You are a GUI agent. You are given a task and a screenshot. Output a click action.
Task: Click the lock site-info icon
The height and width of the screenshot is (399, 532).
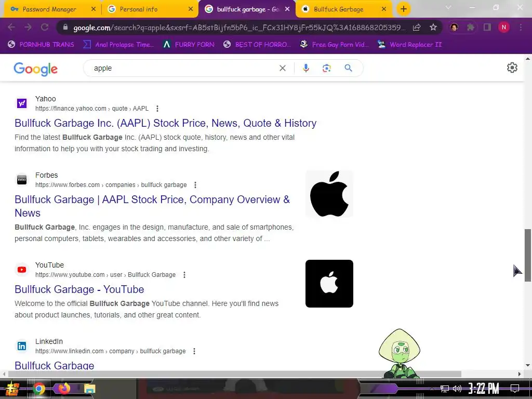point(65,28)
